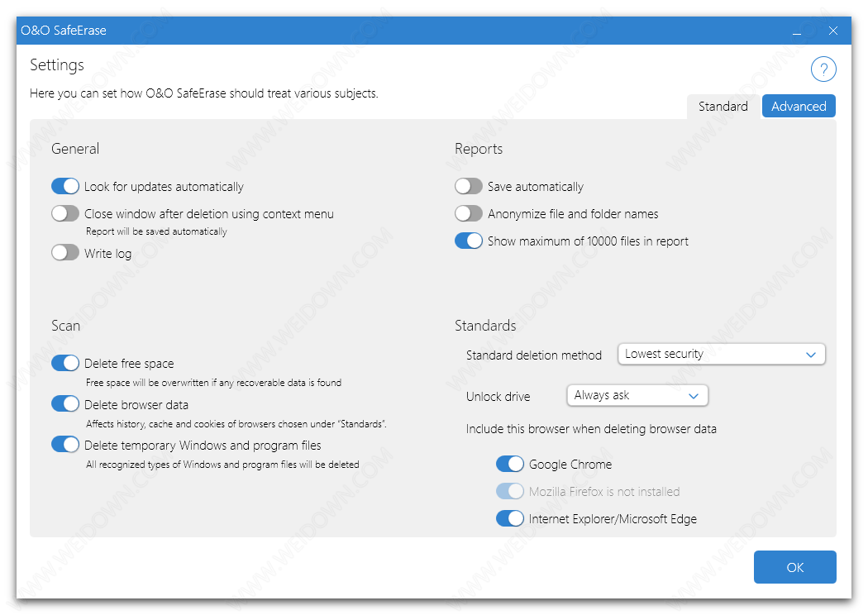Click the 'Here you can set how' description
The height and width of the screenshot is (615, 868).
[204, 93]
